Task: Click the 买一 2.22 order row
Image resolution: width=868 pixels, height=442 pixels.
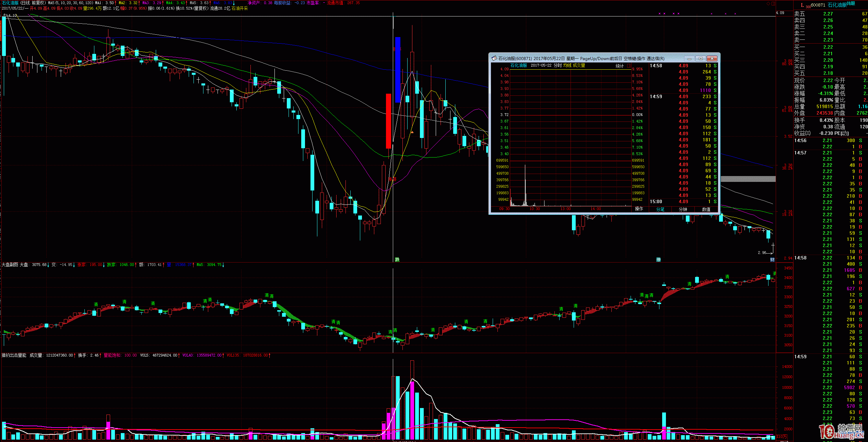Action: click(831, 47)
